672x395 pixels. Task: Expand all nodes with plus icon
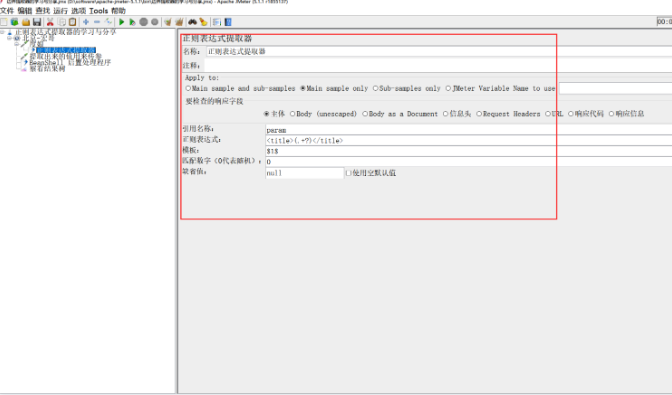pos(86,22)
